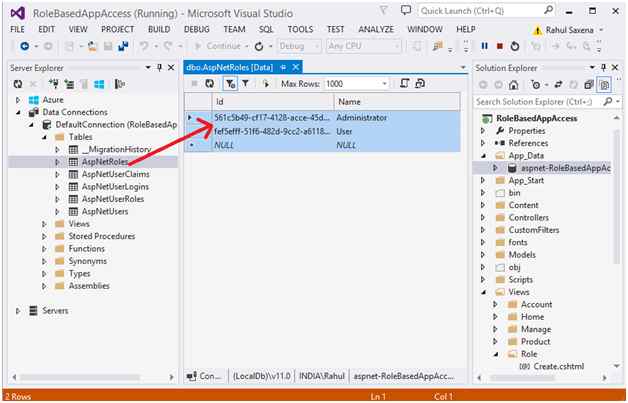
Task: Click Collapse All icon in Solution Explorer
Action: [589, 85]
